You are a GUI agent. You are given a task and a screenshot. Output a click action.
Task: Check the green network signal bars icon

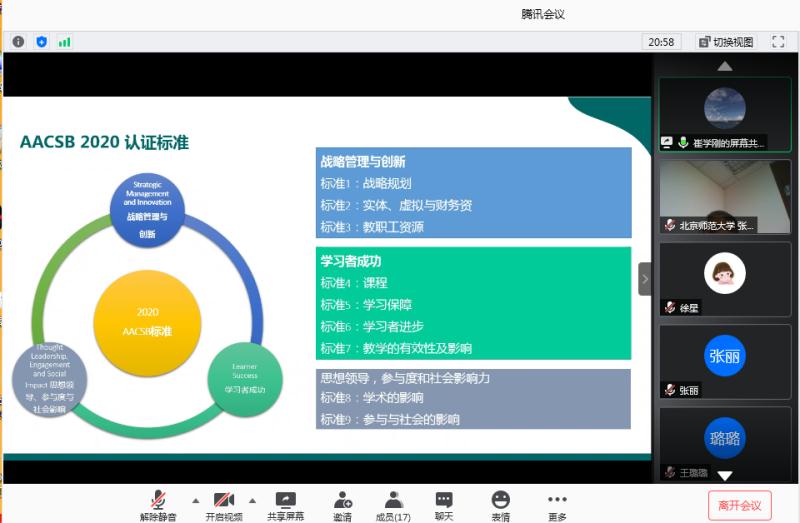(x=65, y=42)
